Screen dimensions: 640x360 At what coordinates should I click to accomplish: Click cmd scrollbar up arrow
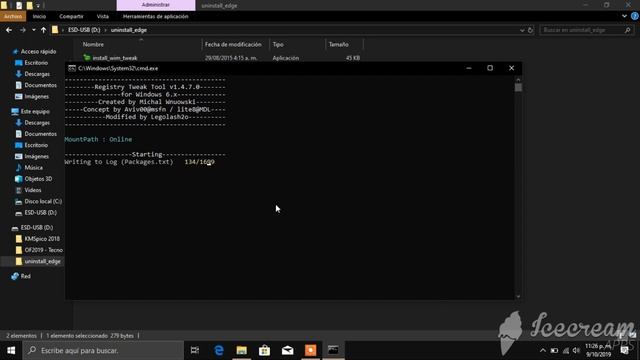coord(518,80)
